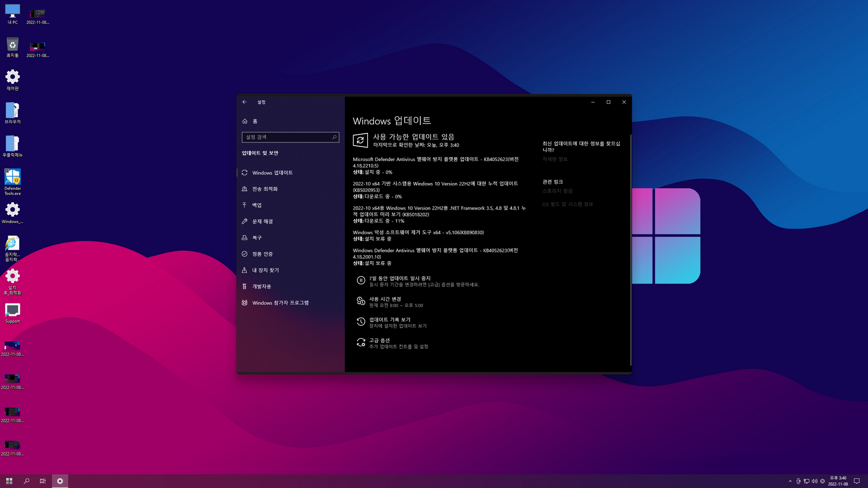Select the 설치 후_최적화 desktop icon
Screen dimensions: 868x488
(13, 282)
